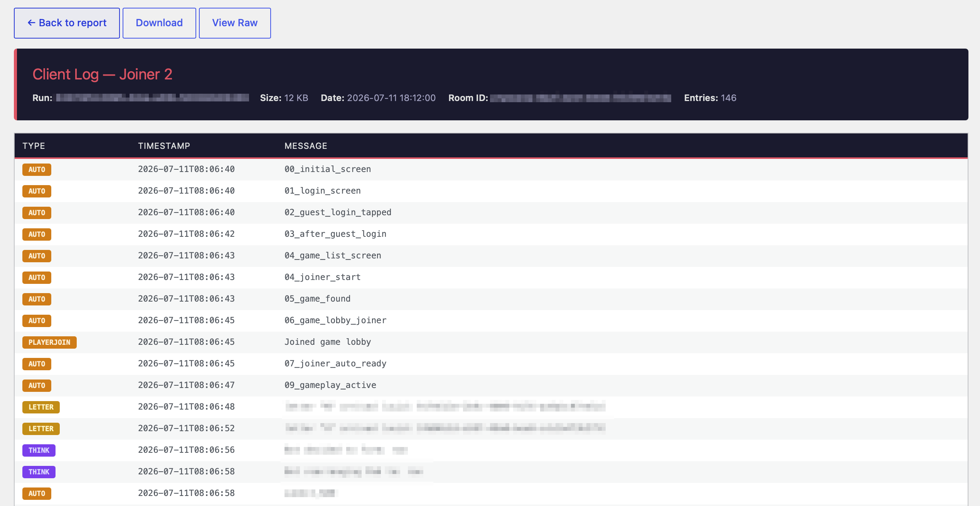Click the LETTER badge at 08:06:48
980x506 pixels.
[41, 407]
